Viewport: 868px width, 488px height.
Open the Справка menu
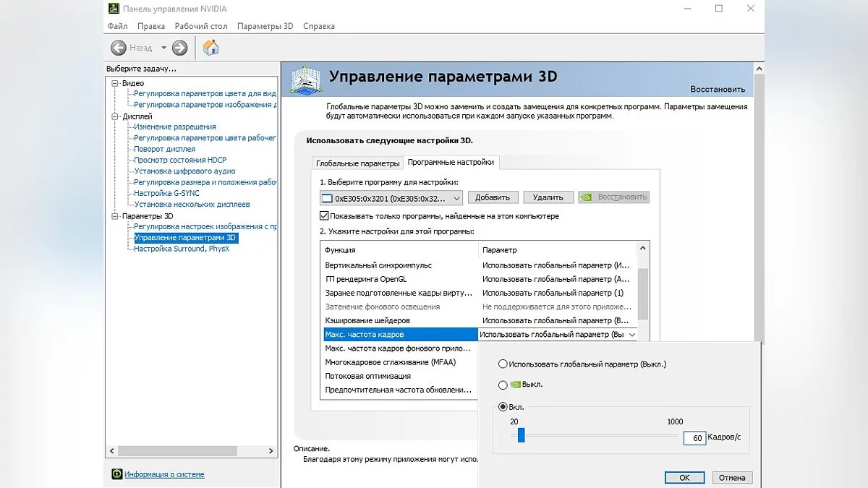(x=319, y=26)
